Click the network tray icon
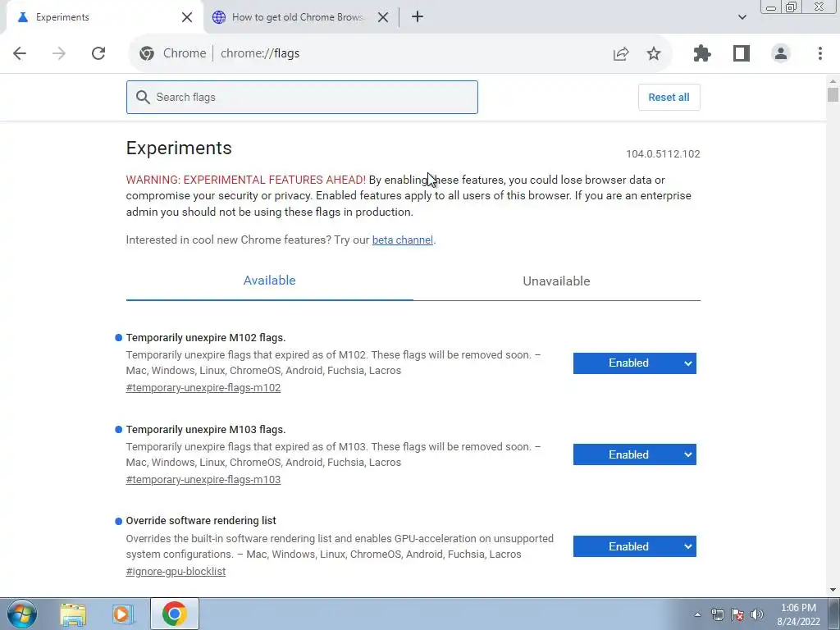 tap(717, 614)
